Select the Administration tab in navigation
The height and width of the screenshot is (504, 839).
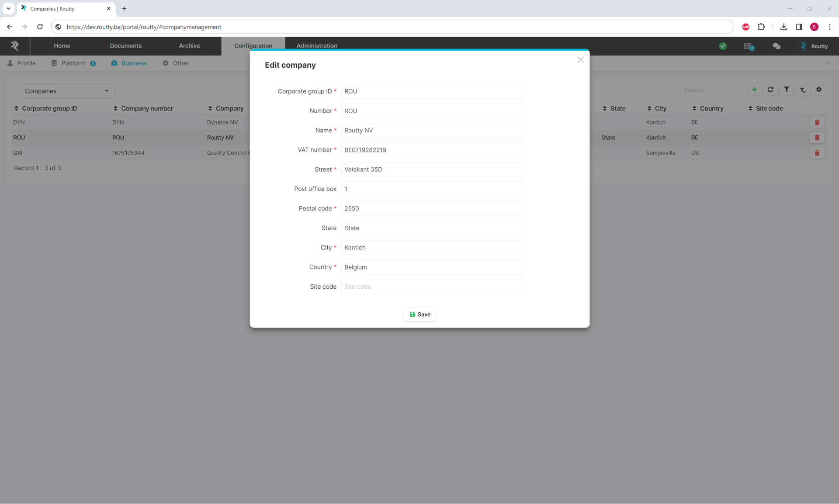tap(316, 45)
